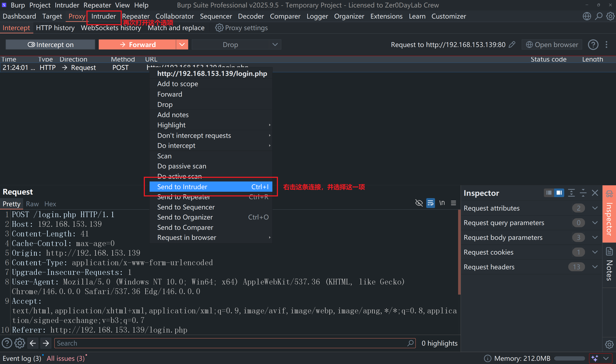Turn off the Intercept on button
This screenshot has height=364, width=616.
[50, 45]
